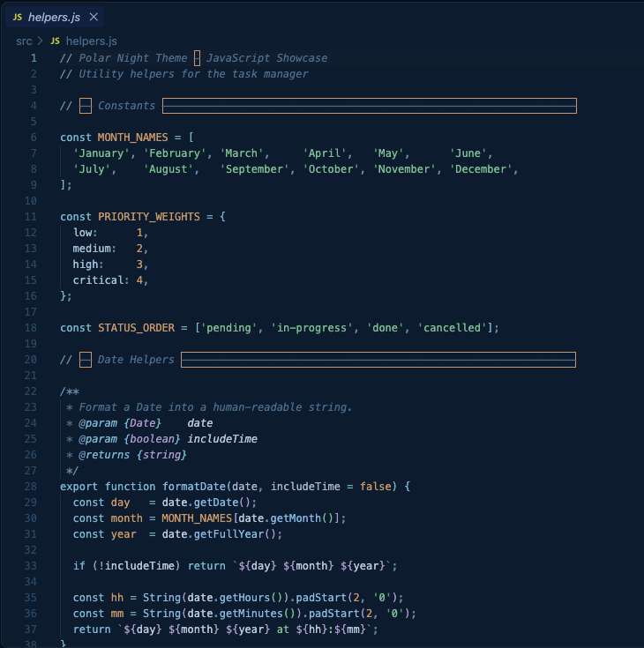Screen dimensions: 644x648
Task: Click the 'done' string
Action: point(385,328)
